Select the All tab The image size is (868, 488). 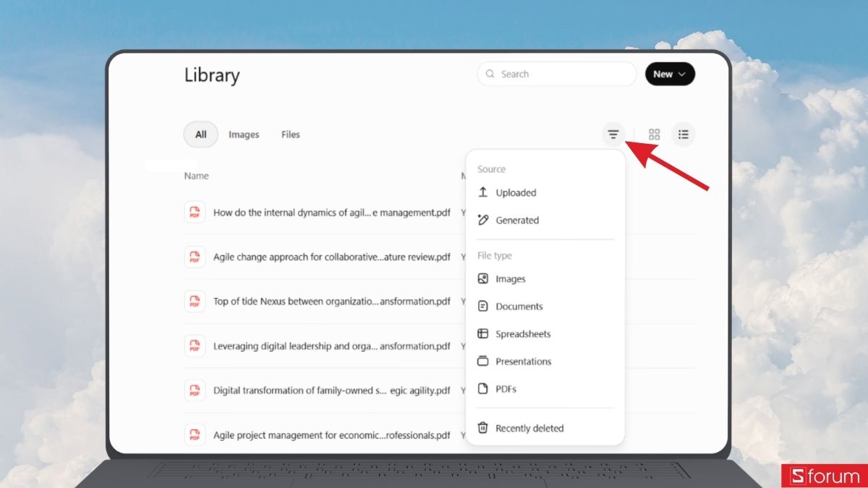coord(201,134)
